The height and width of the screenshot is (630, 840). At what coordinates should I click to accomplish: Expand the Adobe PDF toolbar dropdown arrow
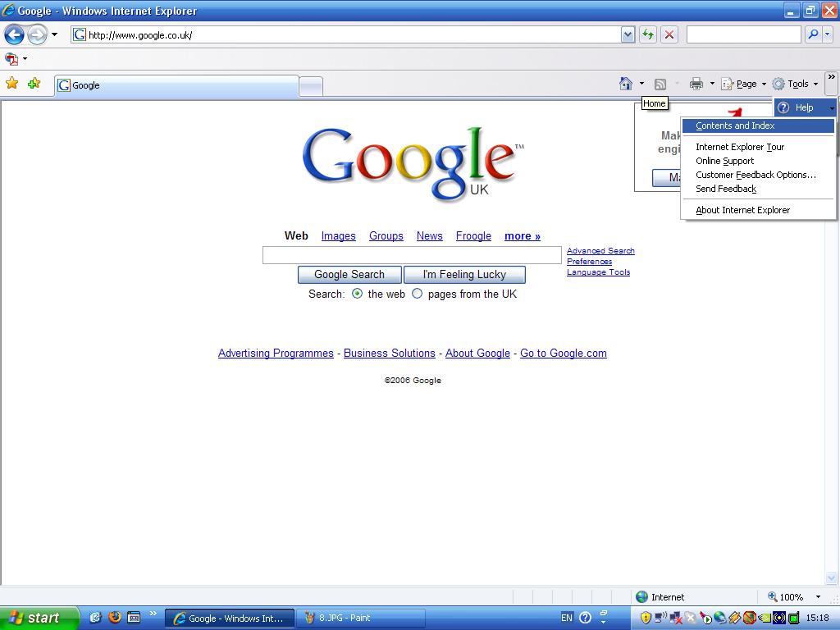pos(25,58)
